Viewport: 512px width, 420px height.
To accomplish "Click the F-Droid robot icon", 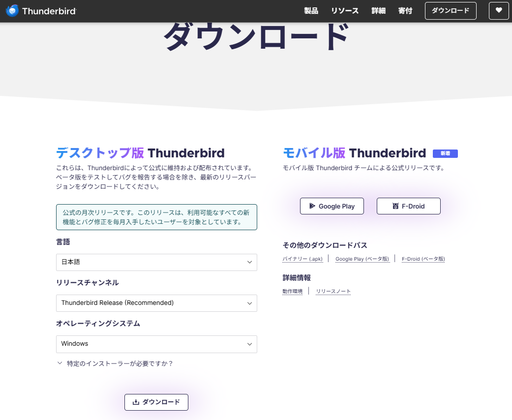I will pyautogui.click(x=395, y=206).
